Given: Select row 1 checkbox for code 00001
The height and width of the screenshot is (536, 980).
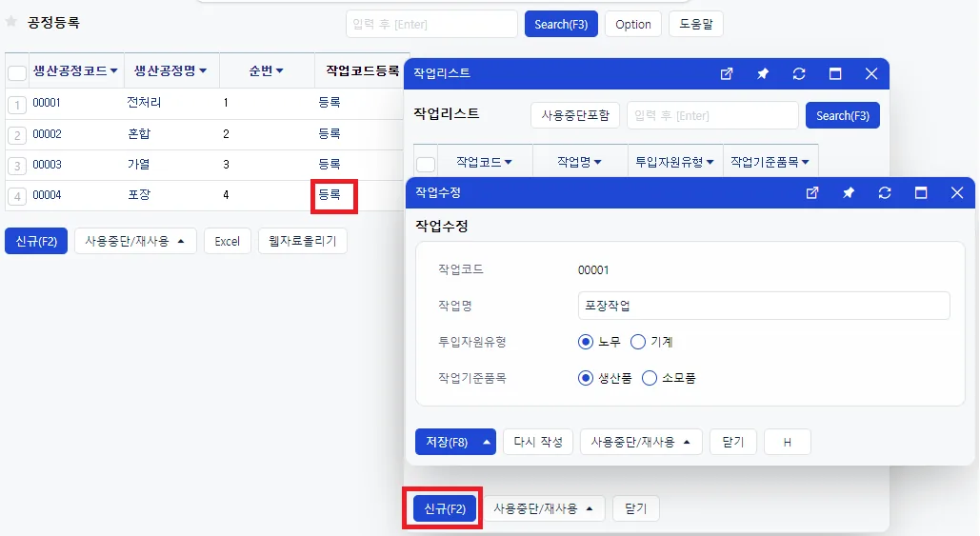Looking at the screenshot, I should click(x=17, y=104).
